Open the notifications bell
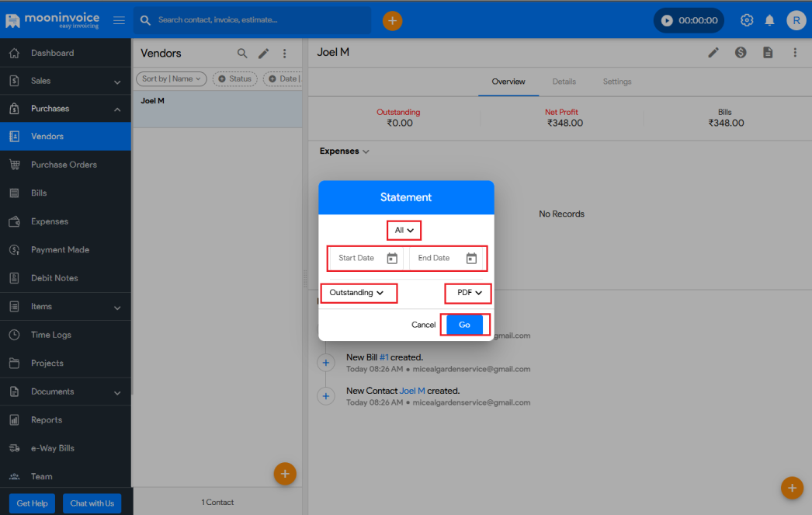812x515 pixels. pos(769,19)
